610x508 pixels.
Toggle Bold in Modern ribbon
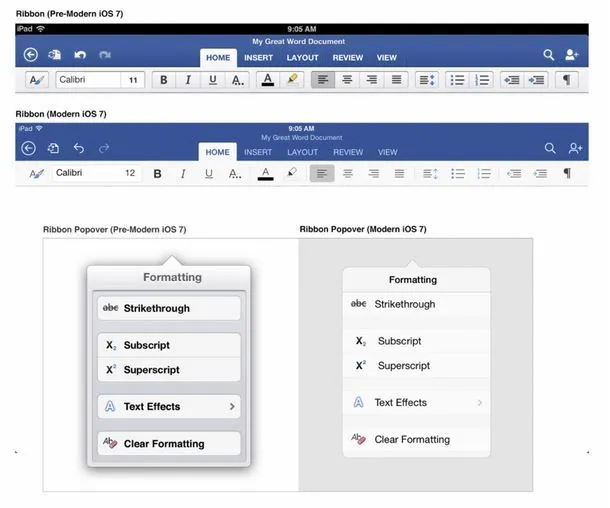tap(157, 173)
